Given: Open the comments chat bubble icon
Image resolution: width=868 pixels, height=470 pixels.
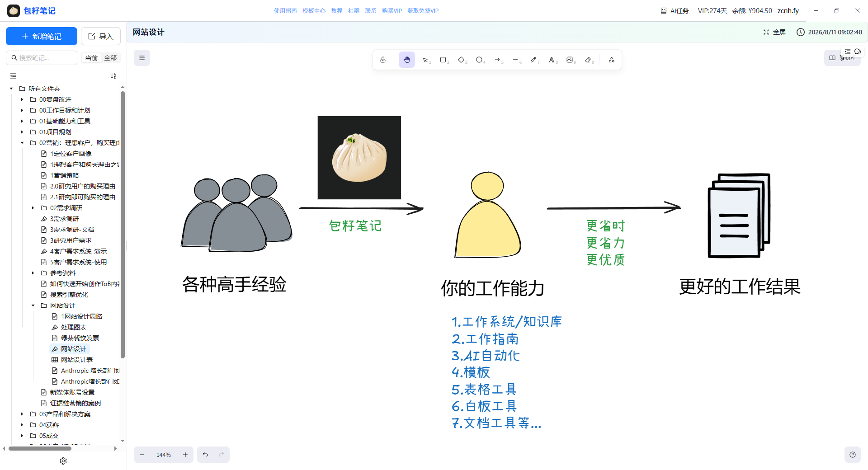Looking at the screenshot, I should tap(858, 52).
